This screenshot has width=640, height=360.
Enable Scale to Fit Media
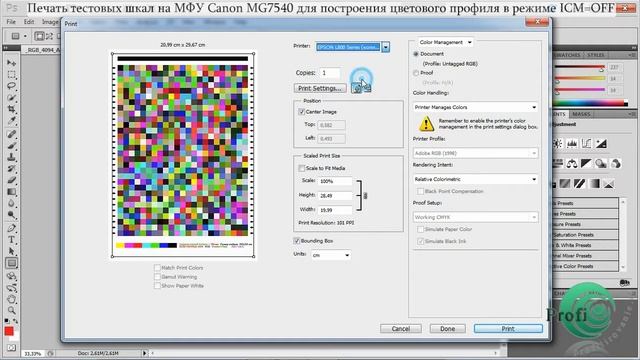click(x=301, y=168)
